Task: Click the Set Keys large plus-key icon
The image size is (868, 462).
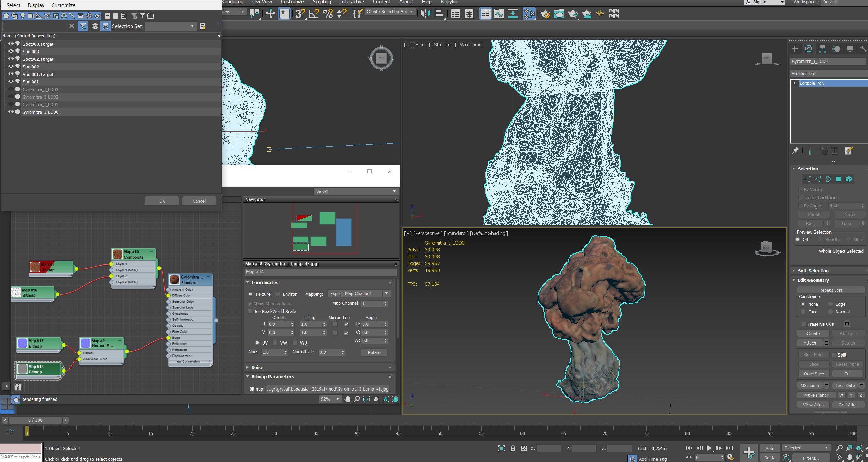Action: pyautogui.click(x=749, y=452)
